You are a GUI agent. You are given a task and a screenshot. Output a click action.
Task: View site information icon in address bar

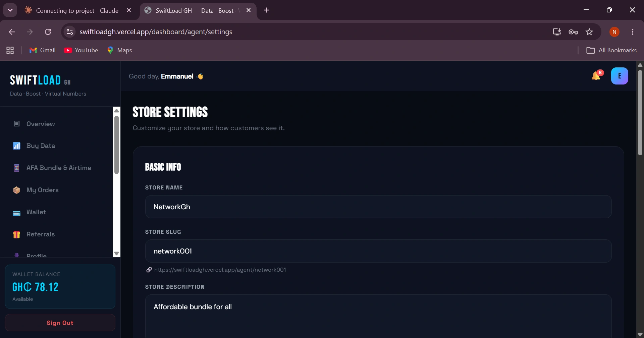pyautogui.click(x=70, y=32)
